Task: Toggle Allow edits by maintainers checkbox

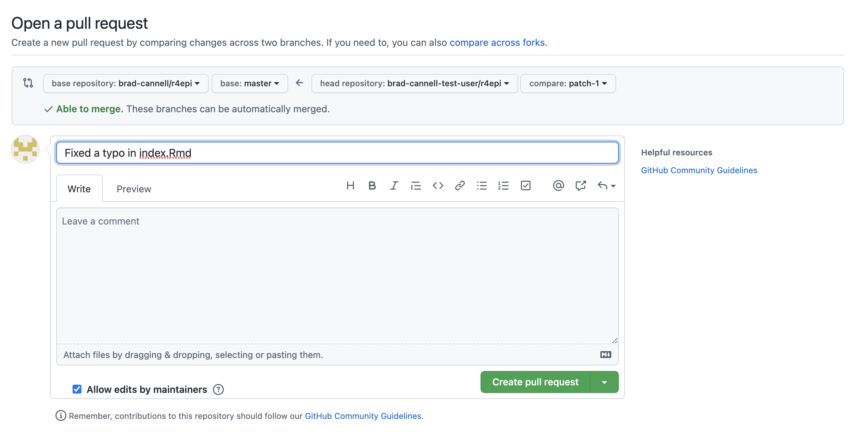Action: [77, 389]
